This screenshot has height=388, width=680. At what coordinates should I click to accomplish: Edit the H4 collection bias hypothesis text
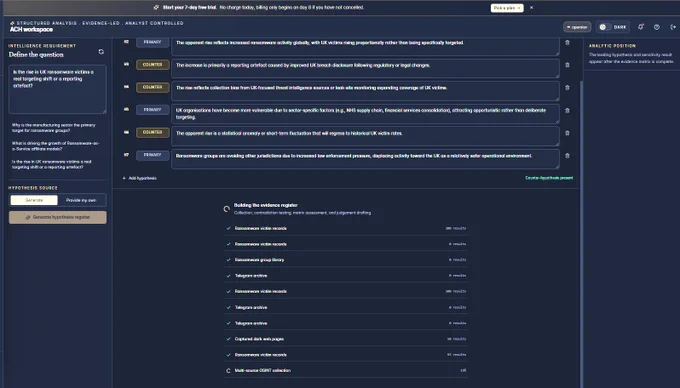365,91
